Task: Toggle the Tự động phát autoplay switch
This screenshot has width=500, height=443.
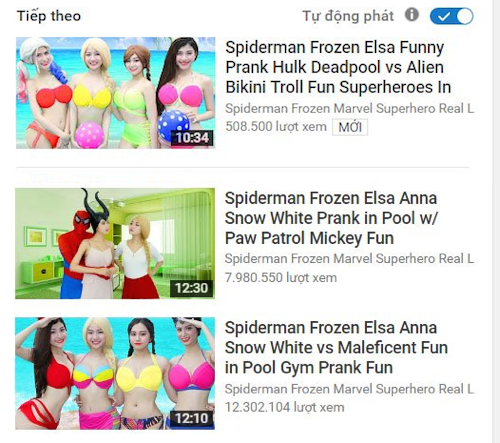Action: 452,16
